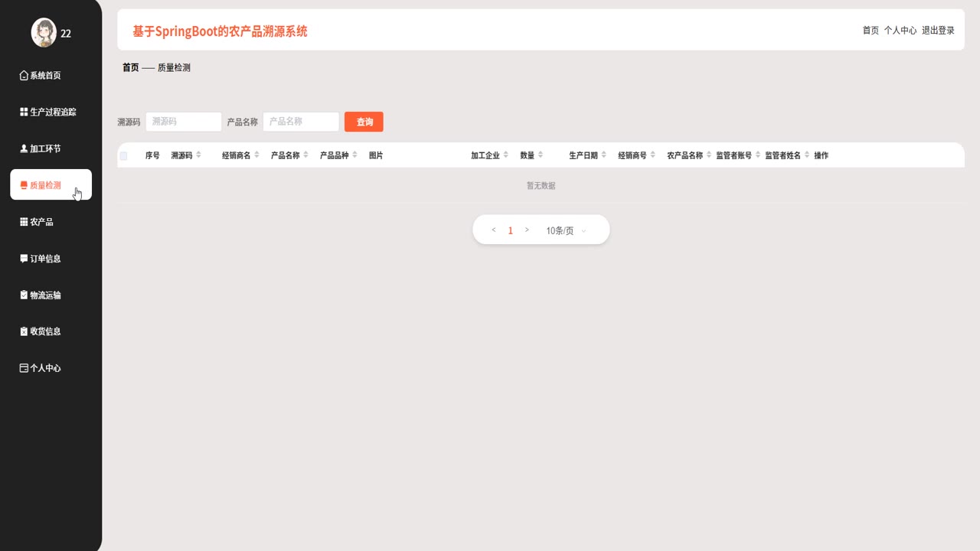Viewport: 980px width, 551px height.
Task: Sort table by 农产品名称 column arrows
Action: [709, 155]
